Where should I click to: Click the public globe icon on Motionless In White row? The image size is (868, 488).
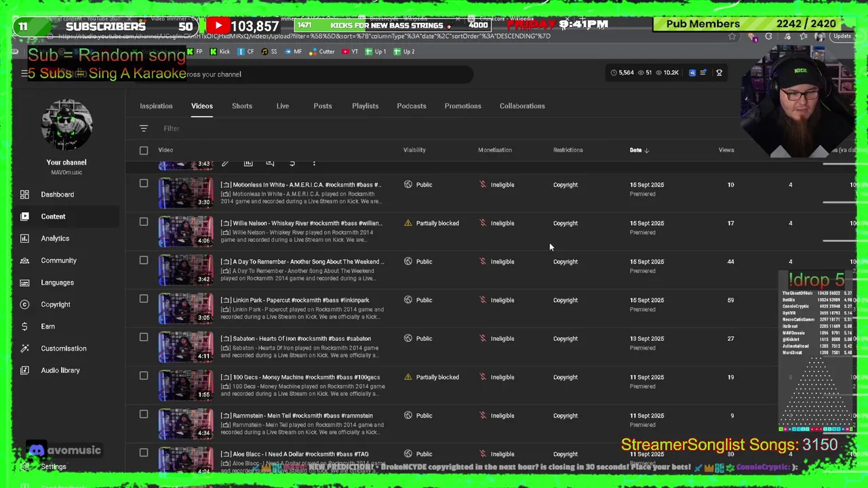[408, 184]
